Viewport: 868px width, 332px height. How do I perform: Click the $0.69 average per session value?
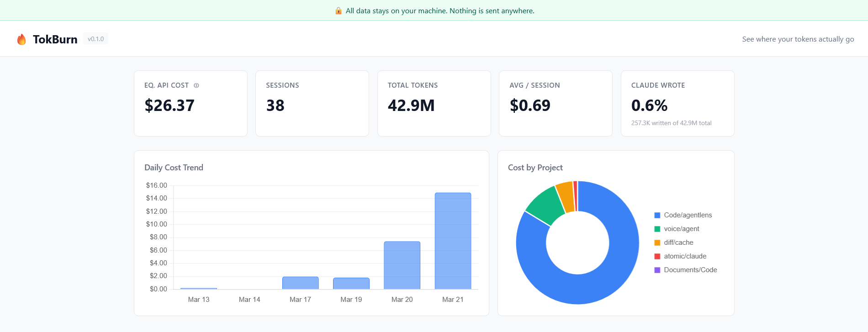tap(530, 105)
